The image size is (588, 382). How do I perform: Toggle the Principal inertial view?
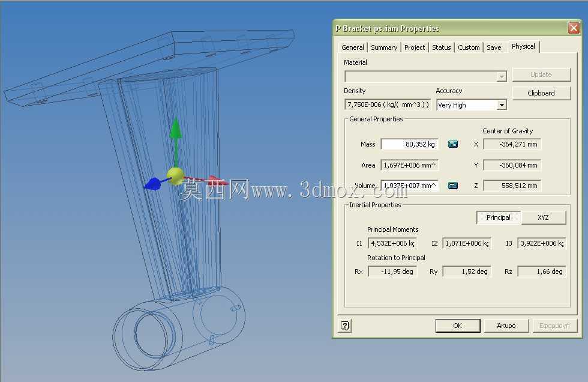point(499,217)
